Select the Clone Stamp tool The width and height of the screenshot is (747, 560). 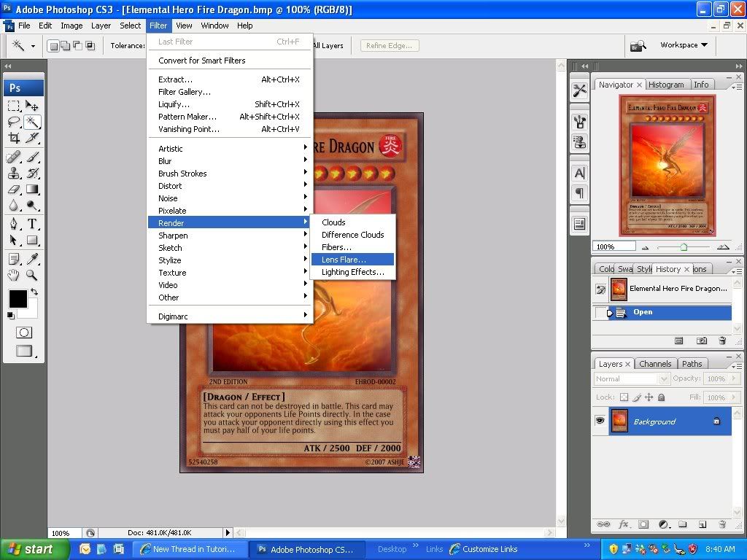tap(14, 173)
